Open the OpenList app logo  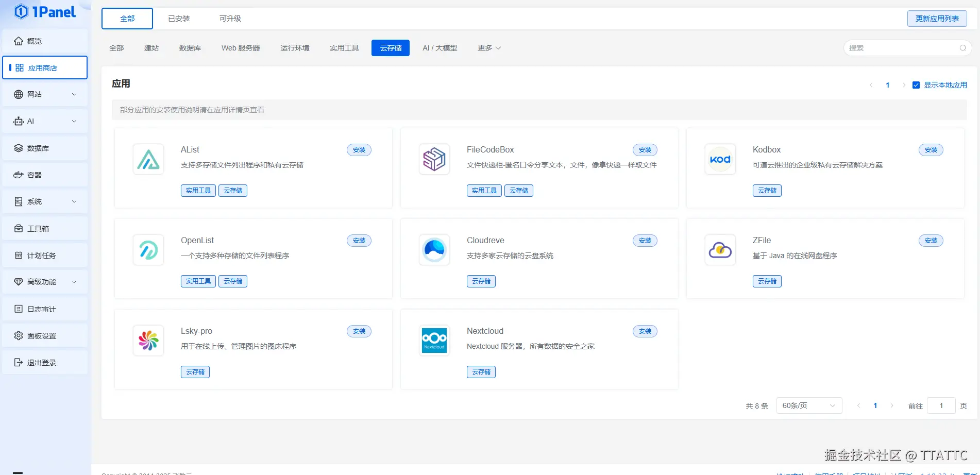click(148, 250)
